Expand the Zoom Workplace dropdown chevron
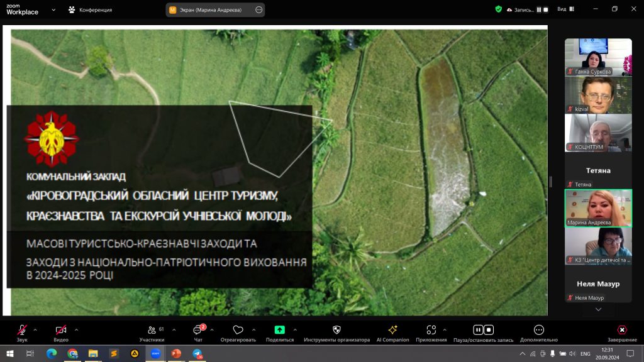The image size is (644, 362). pyautogui.click(x=53, y=10)
